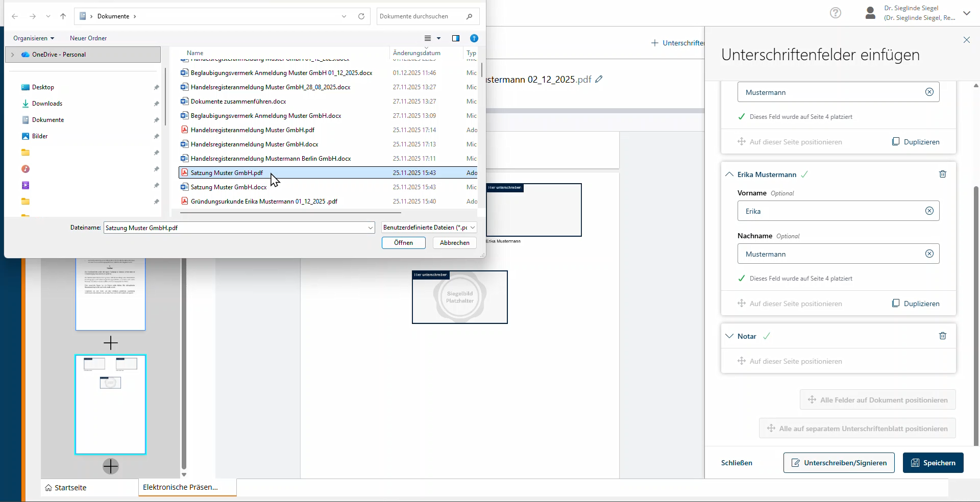The height and width of the screenshot is (502, 980).
Task: Navigate up one folder level
Action: pyautogui.click(x=63, y=16)
